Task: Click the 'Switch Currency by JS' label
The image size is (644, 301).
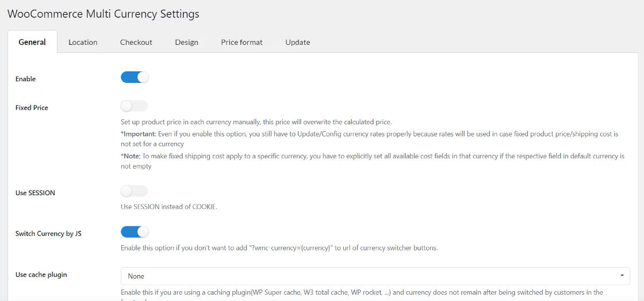Action: click(48, 234)
